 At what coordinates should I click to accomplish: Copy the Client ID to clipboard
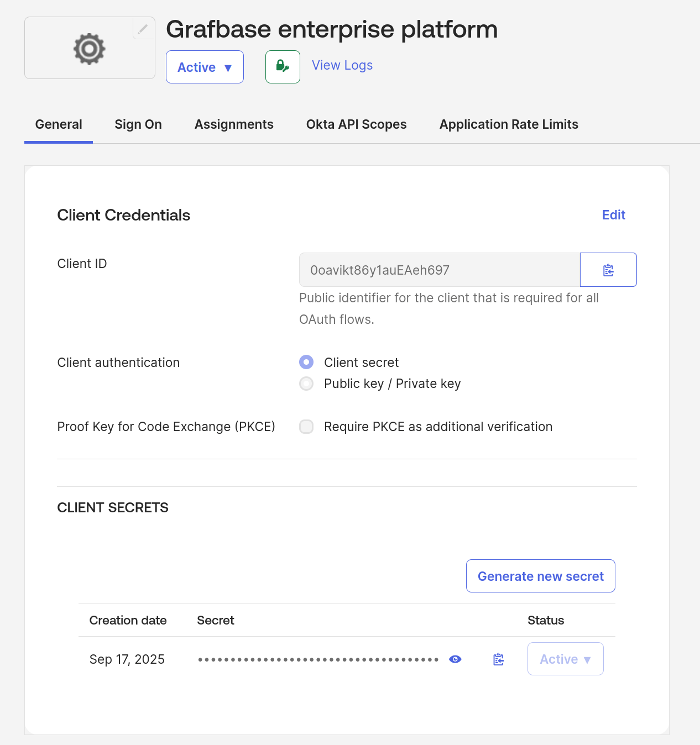608,270
